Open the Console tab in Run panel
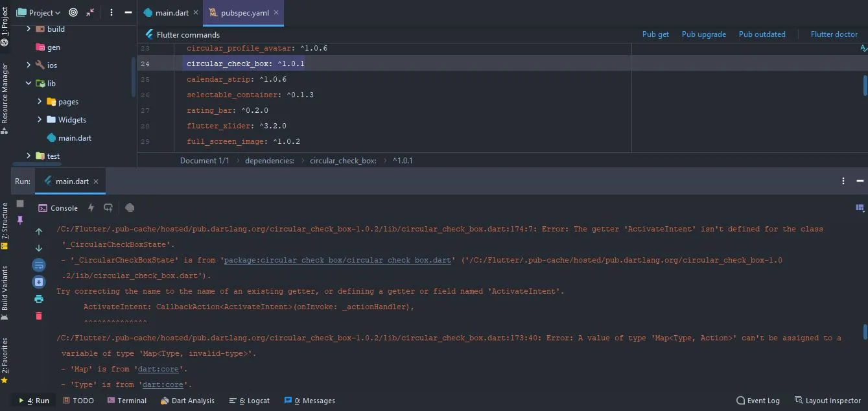 58,208
